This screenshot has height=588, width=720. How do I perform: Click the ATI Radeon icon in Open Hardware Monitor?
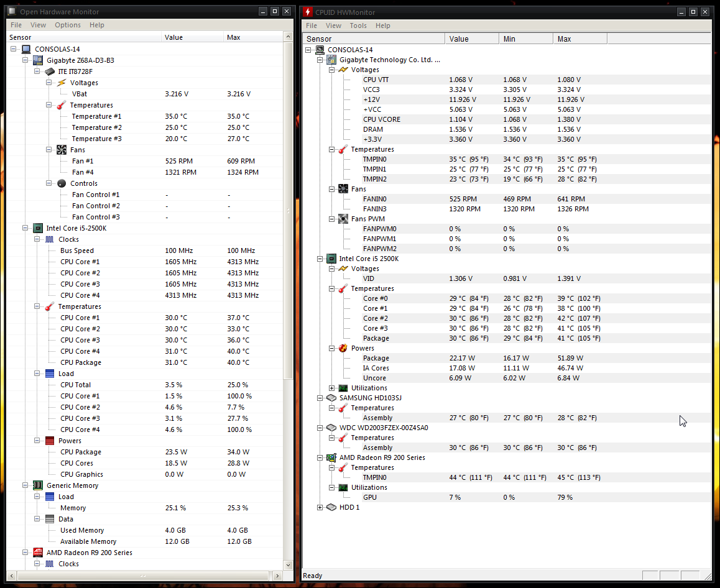point(38,553)
